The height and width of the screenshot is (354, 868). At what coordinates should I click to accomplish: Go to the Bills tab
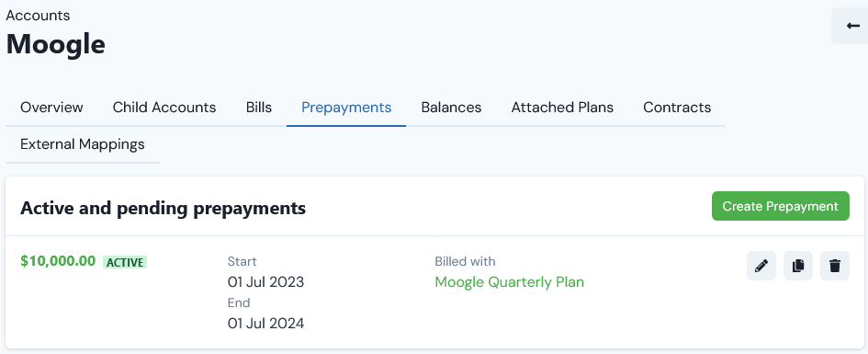coord(259,107)
